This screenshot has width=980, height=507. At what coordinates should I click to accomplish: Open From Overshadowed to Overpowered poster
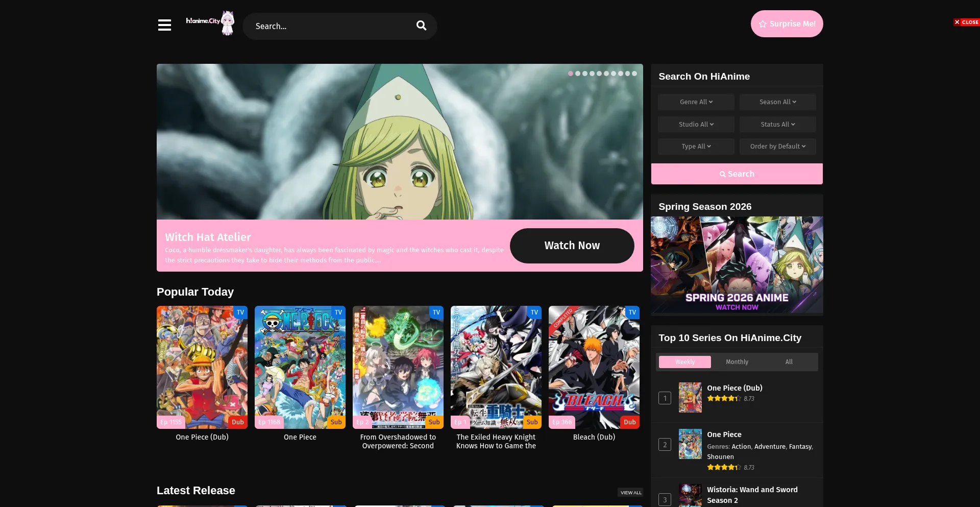(398, 367)
